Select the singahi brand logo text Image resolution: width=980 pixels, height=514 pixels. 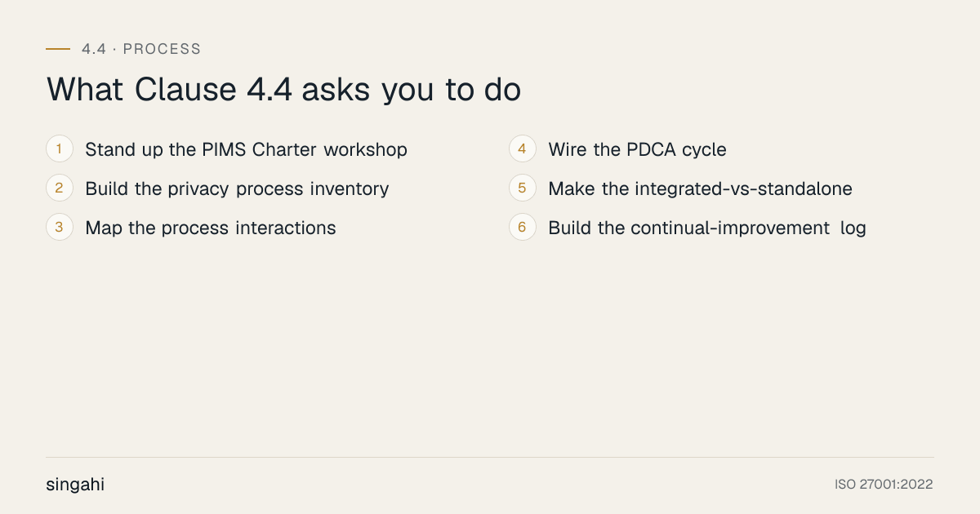[x=75, y=485]
